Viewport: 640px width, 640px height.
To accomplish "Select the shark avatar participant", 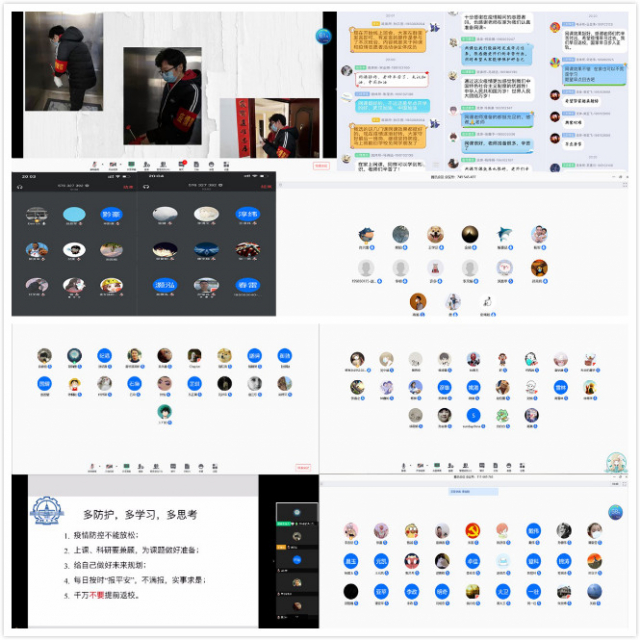I will [x=504, y=235].
